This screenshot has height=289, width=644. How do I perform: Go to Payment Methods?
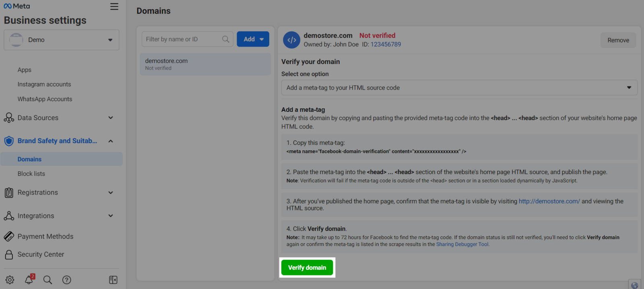coord(45,236)
